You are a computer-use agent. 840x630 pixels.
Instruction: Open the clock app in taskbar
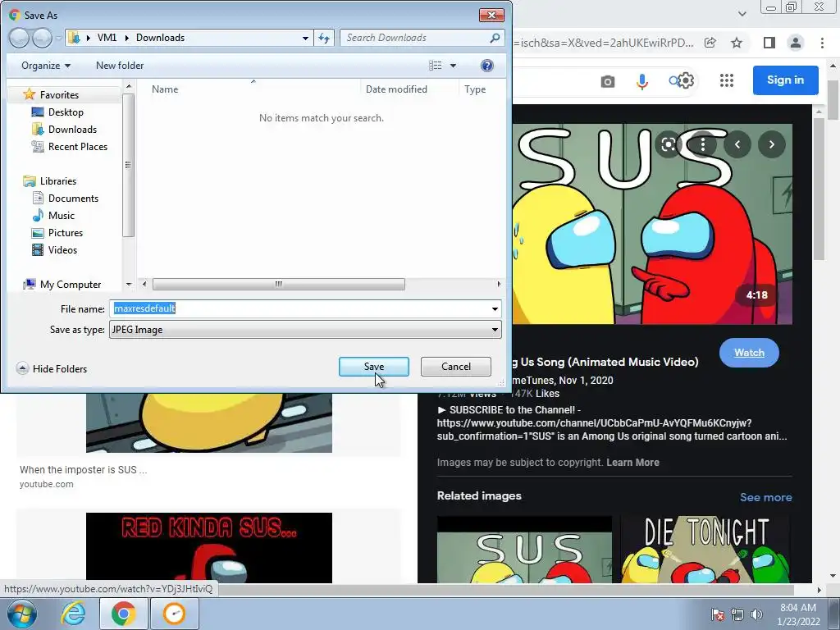[x=174, y=614]
